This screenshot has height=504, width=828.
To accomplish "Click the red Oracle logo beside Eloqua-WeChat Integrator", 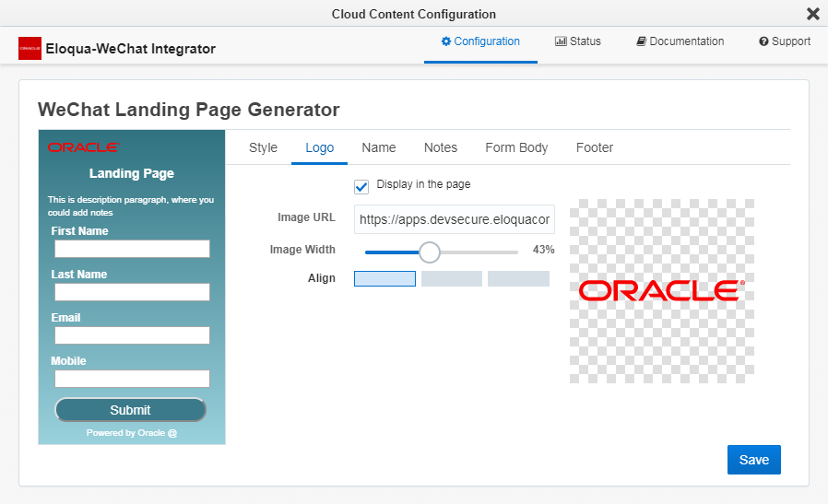I will point(30,48).
